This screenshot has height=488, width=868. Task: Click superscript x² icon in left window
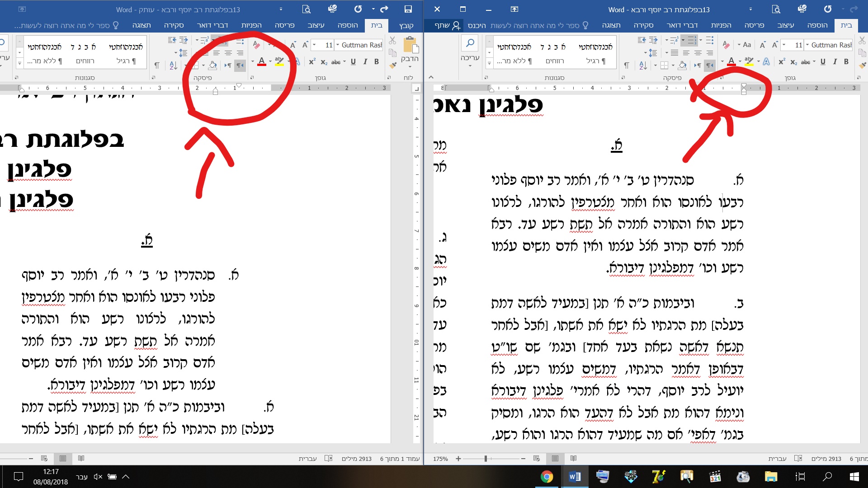click(312, 62)
